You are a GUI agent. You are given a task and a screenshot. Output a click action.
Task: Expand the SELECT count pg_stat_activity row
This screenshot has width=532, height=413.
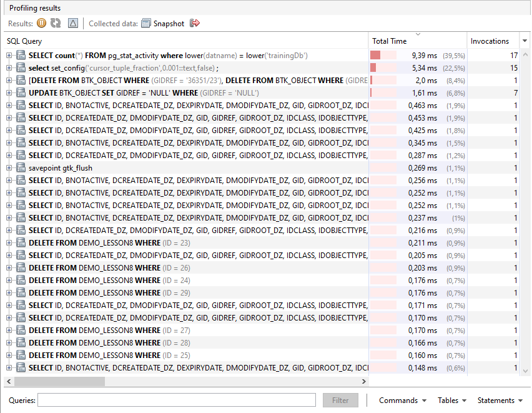pos(9,56)
